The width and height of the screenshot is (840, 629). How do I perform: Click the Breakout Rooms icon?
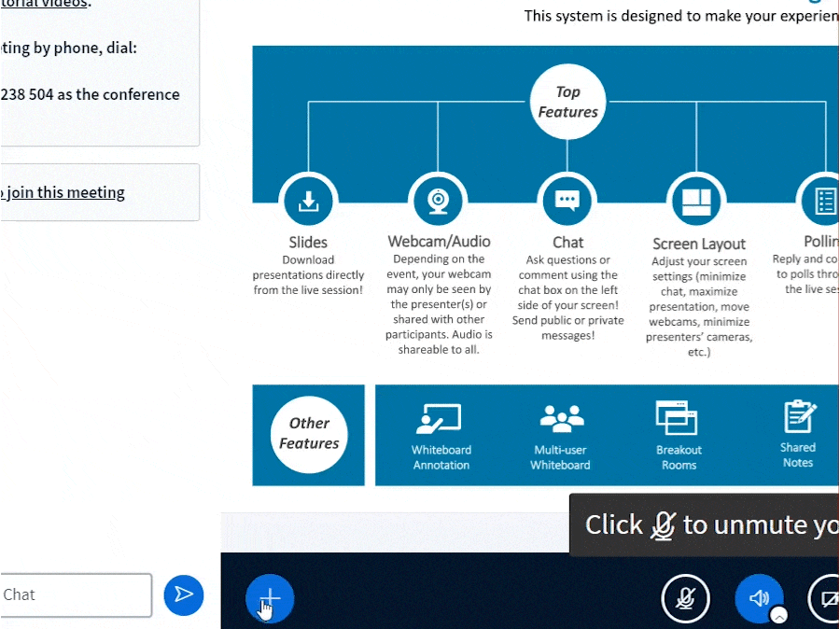679,420
